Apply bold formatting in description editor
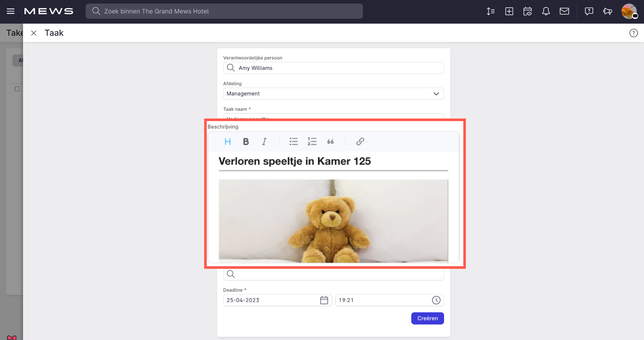The height and width of the screenshot is (340, 644). (x=246, y=142)
